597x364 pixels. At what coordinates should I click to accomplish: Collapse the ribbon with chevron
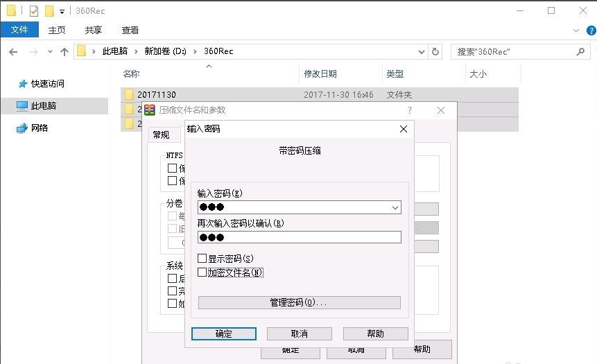coord(576,31)
